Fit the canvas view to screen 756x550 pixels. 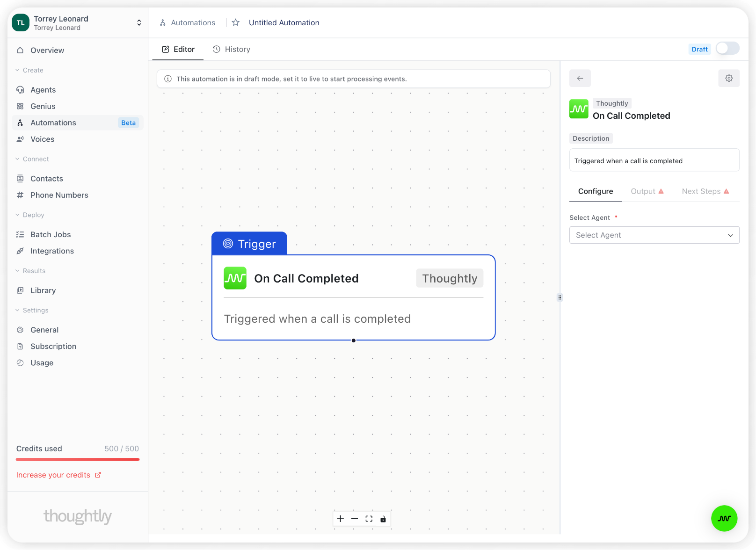point(369,519)
